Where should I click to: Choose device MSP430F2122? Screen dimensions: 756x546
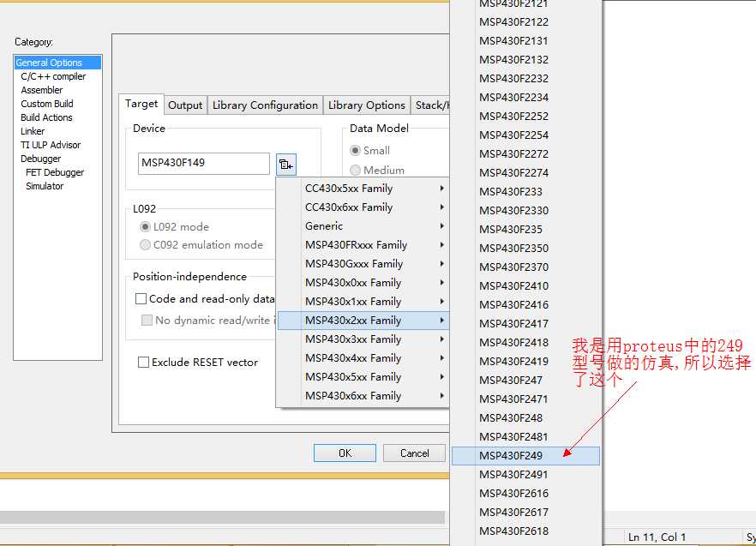(x=525, y=21)
